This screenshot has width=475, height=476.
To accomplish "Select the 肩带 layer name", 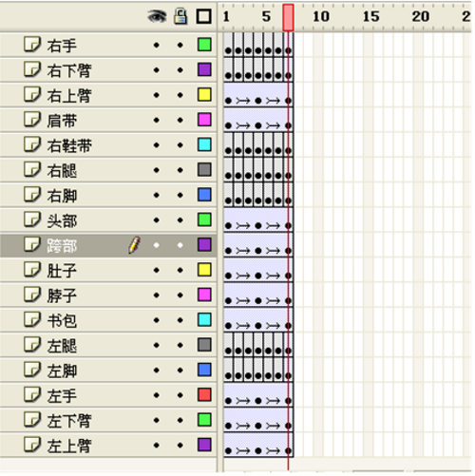I will [62, 121].
